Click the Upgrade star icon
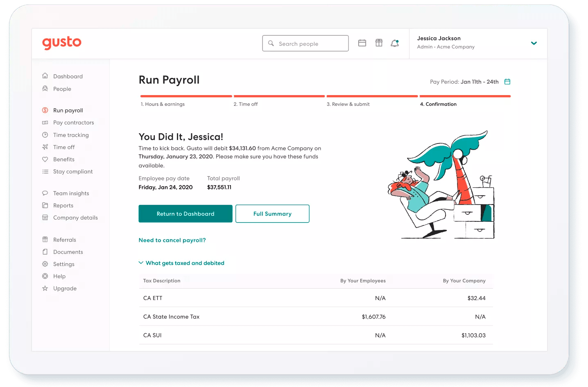The width and height of the screenshot is (588, 387). coord(45,288)
